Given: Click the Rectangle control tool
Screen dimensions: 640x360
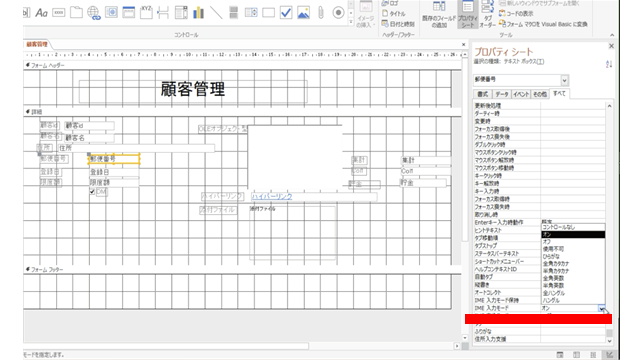Looking at the screenshot, I should [268, 13].
